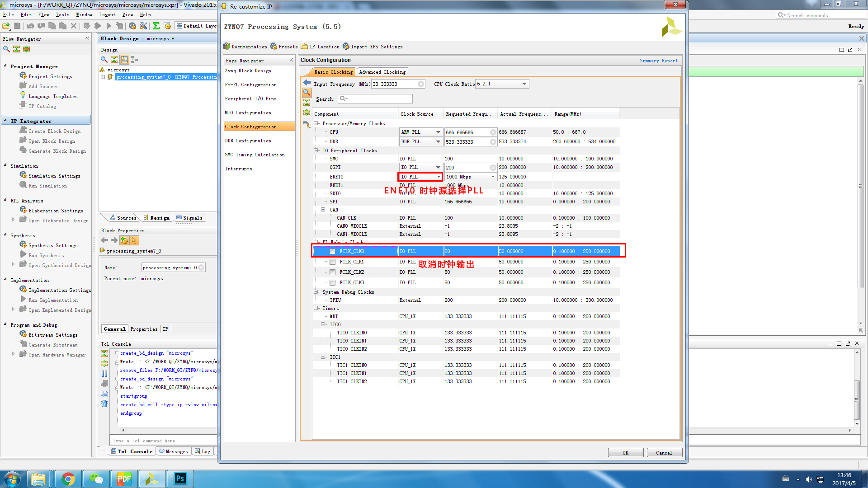Screen dimensions: 868x488
Task: Click the Search field in Clock Configuration
Action: (375, 99)
